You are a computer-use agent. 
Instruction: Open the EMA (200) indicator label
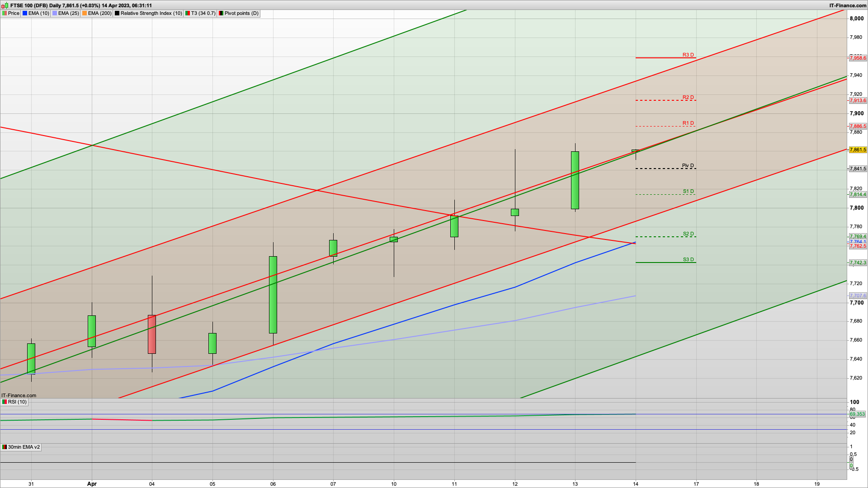[x=99, y=13]
